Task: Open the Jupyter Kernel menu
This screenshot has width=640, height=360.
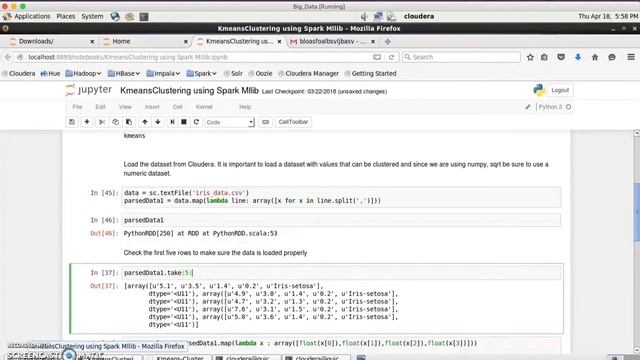Action: click(204, 107)
